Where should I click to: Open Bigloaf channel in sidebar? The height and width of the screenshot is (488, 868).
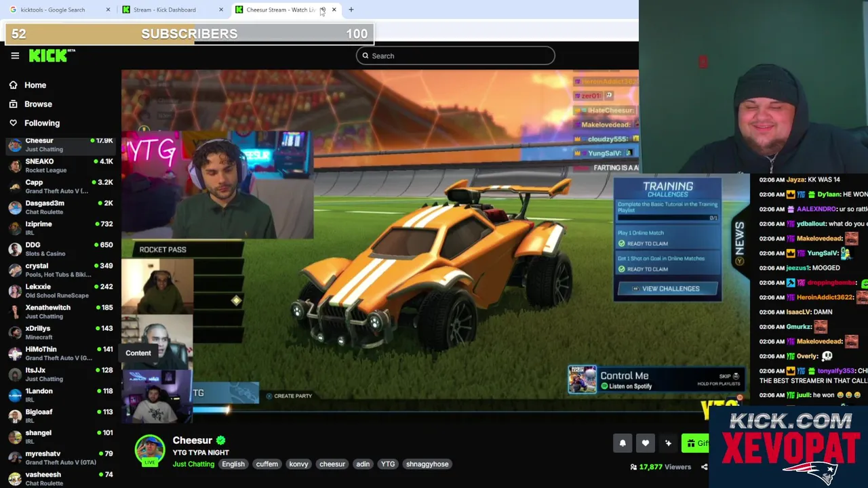60,415
